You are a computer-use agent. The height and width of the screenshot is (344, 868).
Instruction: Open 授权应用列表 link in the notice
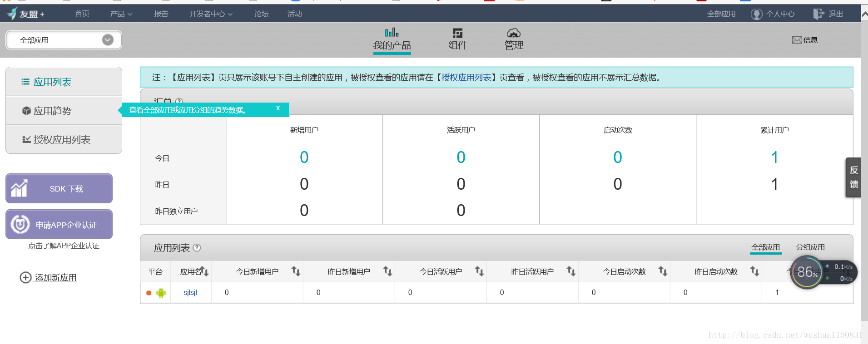point(466,78)
